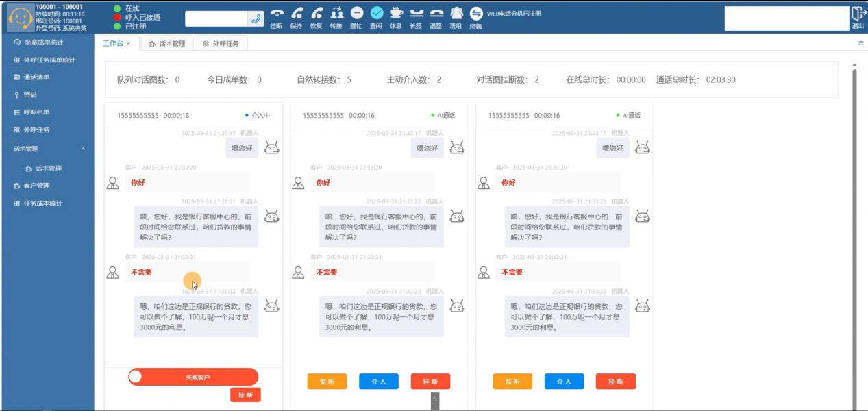Click the 休息 coffee cup break icon
Viewport: 868px width, 411px height.
click(396, 13)
